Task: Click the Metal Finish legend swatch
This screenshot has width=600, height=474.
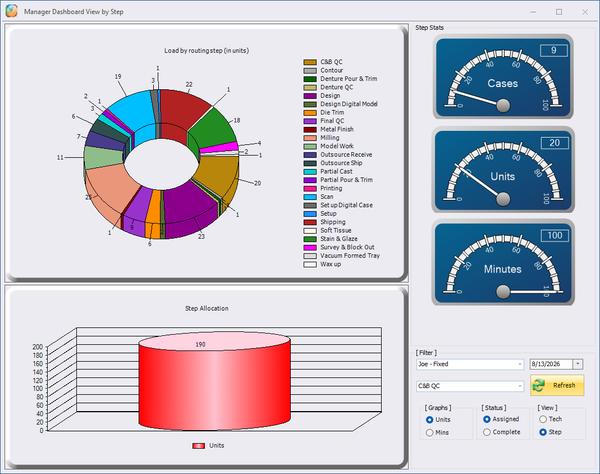Action: coord(310,129)
